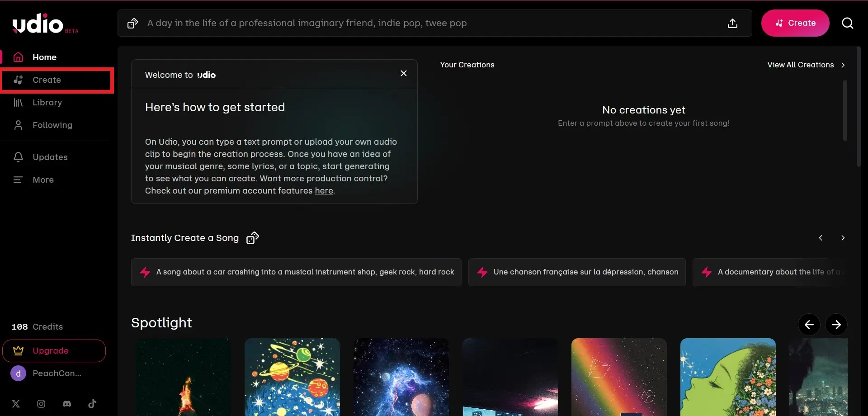Open the TikTok social icon
The height and width of the screenshot is (416, 868).
click(92, 404)
